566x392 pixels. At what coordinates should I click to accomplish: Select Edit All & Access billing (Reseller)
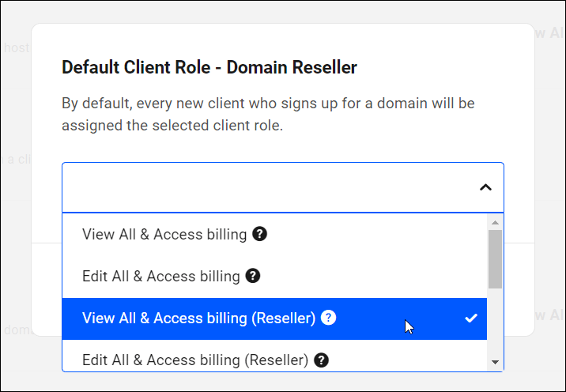(194, 360)
